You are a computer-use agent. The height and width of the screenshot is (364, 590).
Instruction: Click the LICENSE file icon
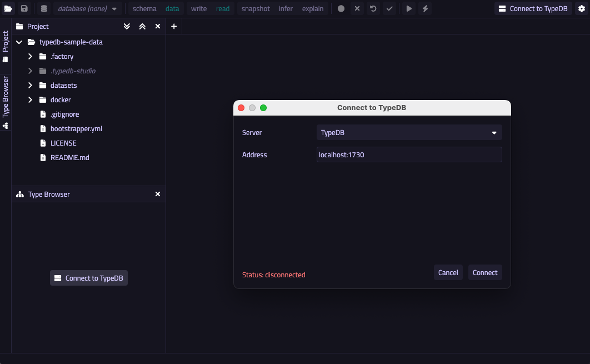point(43,143)
